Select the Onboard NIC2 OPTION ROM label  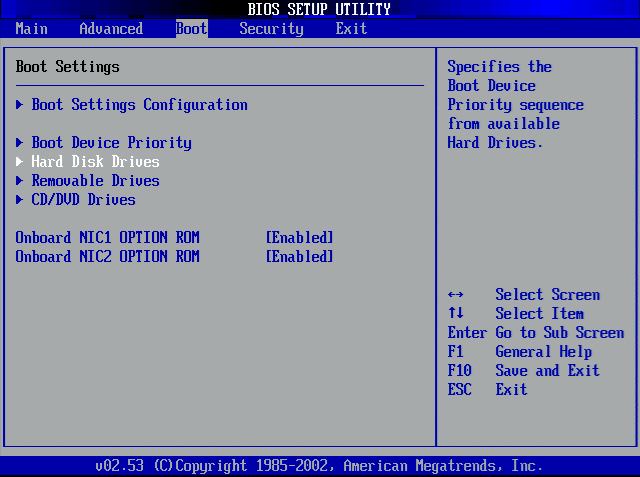pos(107,257)
